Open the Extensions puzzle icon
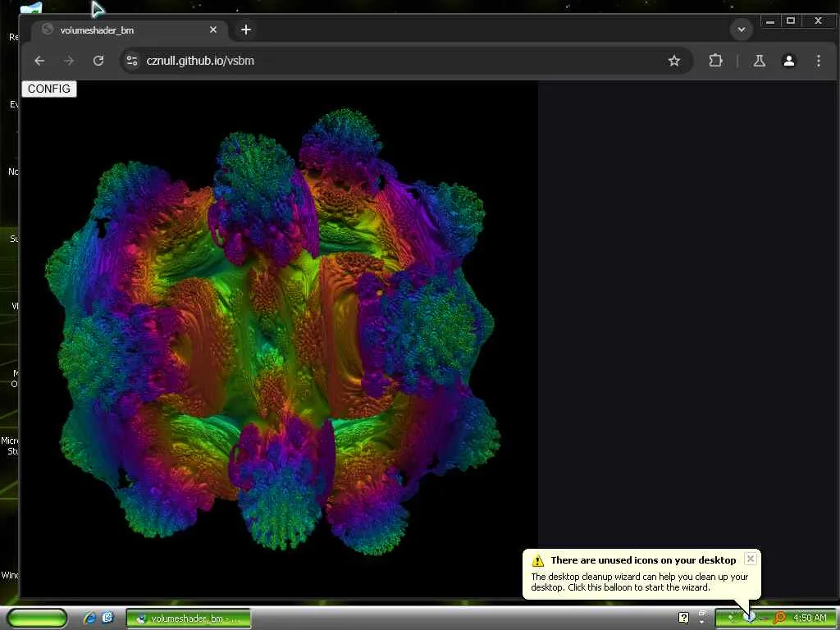This screenshot has width=840, height=630. [715, 61]
